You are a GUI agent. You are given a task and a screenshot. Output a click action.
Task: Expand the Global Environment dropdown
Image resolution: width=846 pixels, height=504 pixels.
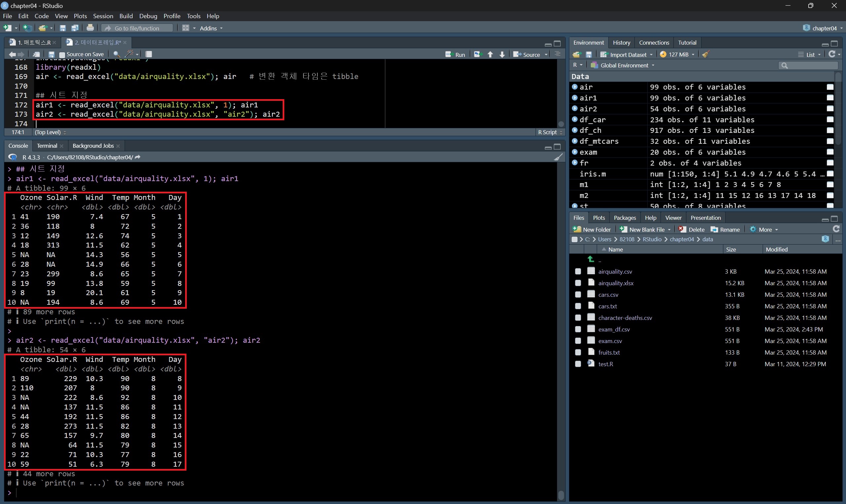click(x=624, y=65)
